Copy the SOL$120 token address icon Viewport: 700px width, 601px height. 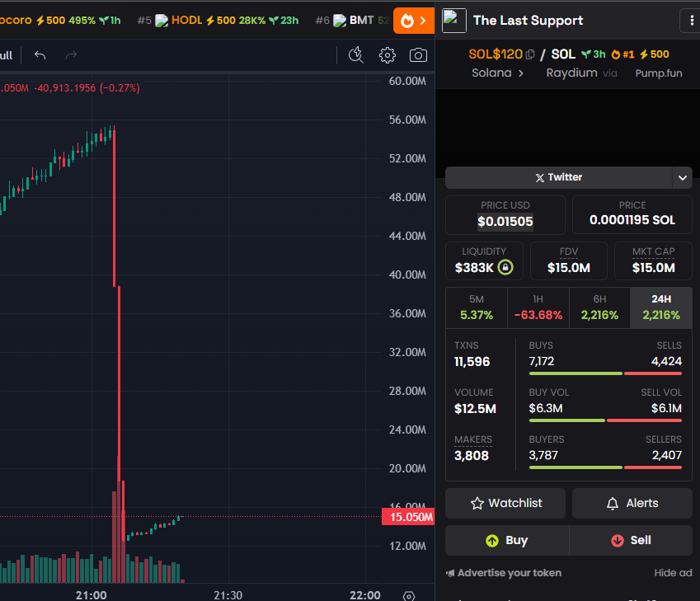[530, 54]
